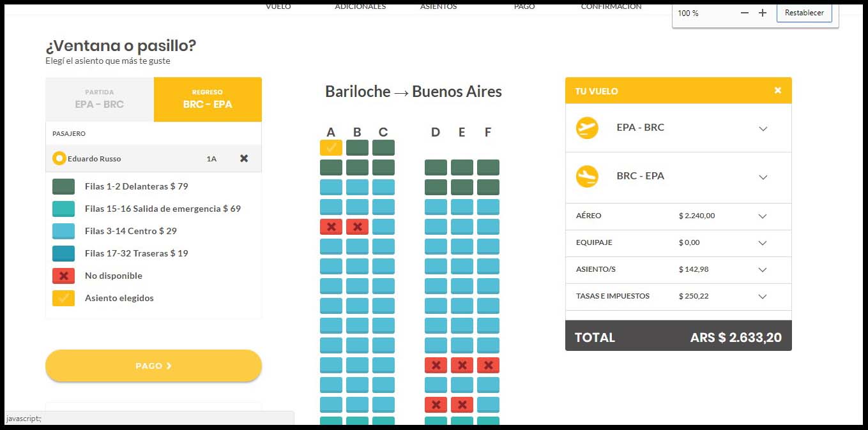The height and width of the screenshot is (430, 868).
Task: Select the Eduardo Russo passenger radio button
Action: tap(59, 158)
